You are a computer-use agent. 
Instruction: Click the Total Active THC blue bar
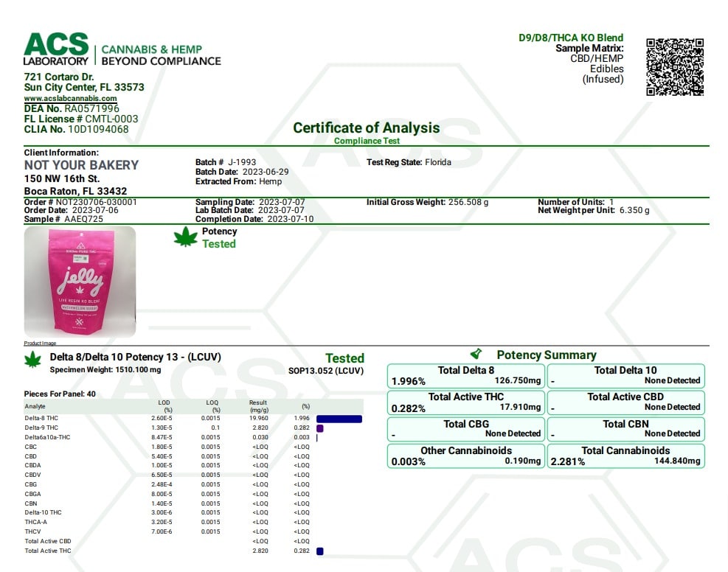320,551
